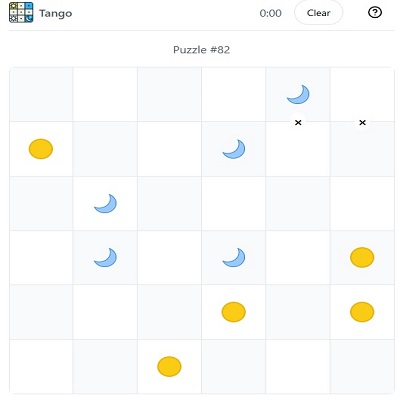Click the moon in the top row
Viewport: 400px width, 400px height.
(298, 94)
